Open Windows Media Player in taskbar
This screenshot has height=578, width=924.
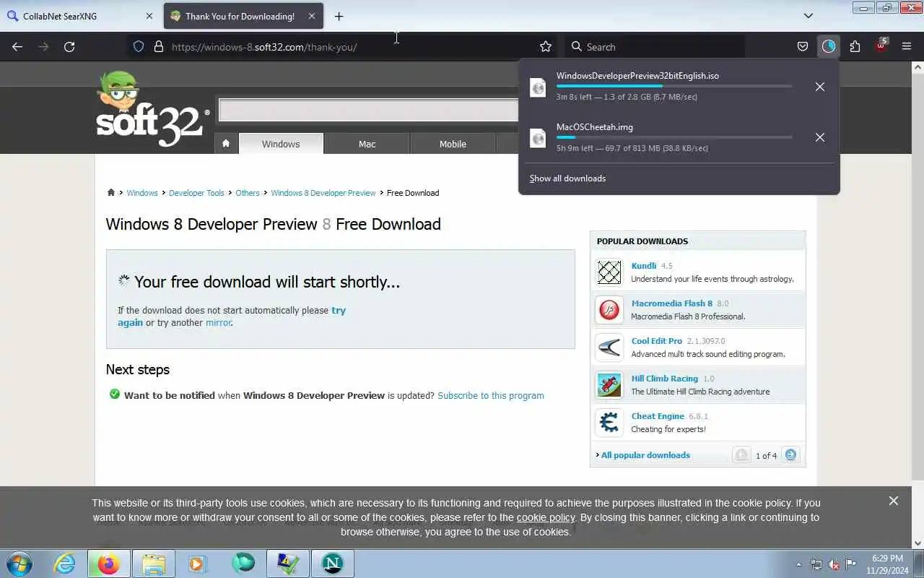pos(198,564)
